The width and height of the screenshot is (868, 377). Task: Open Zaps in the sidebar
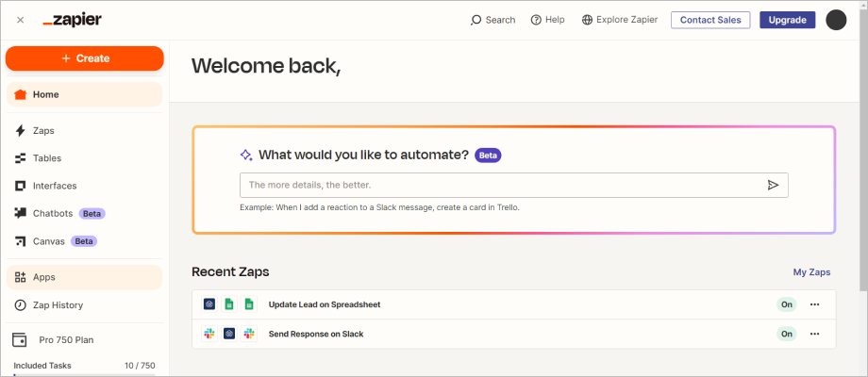point(84,131)
